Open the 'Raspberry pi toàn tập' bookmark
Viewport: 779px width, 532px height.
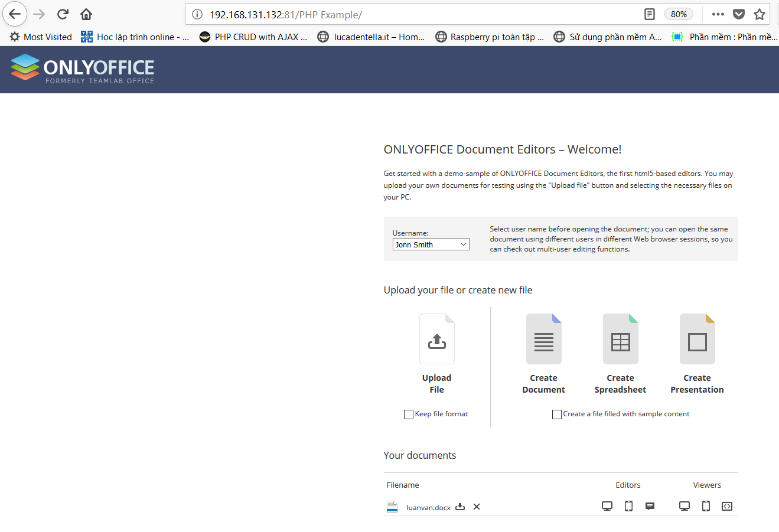(490, 37)
